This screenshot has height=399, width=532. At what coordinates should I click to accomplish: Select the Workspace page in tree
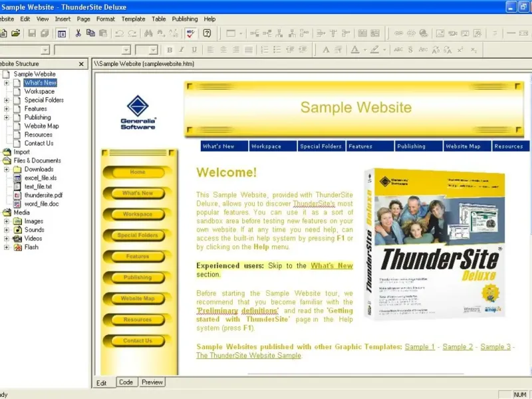coord(39,91)
